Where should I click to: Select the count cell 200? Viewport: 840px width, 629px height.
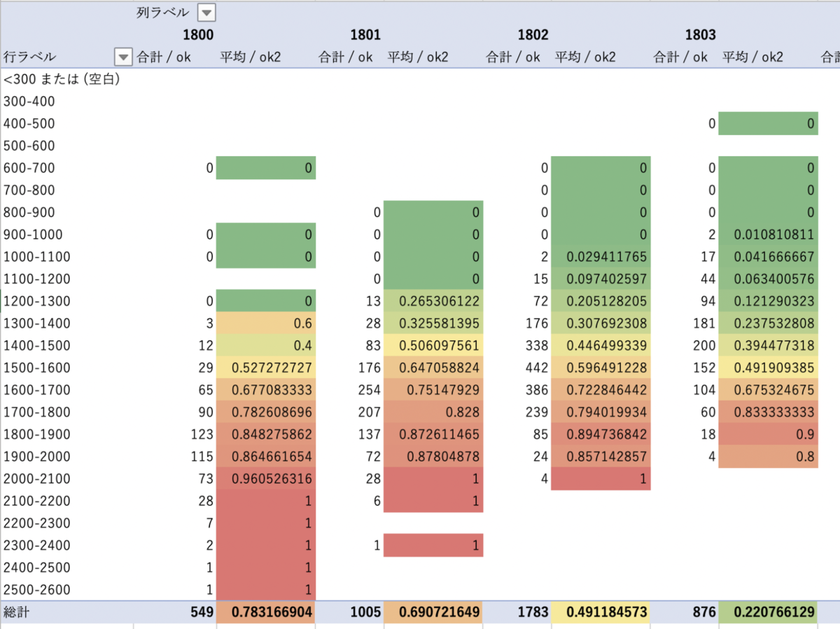coord(704,345)
